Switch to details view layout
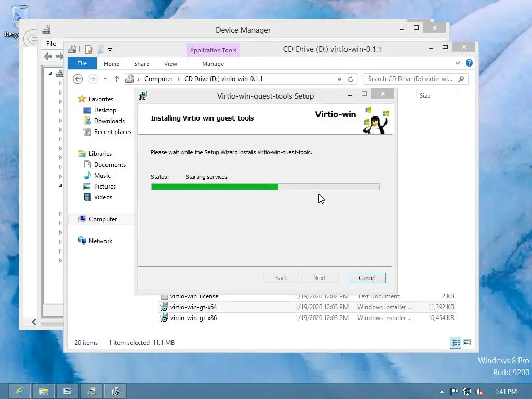 pos(455,343)
